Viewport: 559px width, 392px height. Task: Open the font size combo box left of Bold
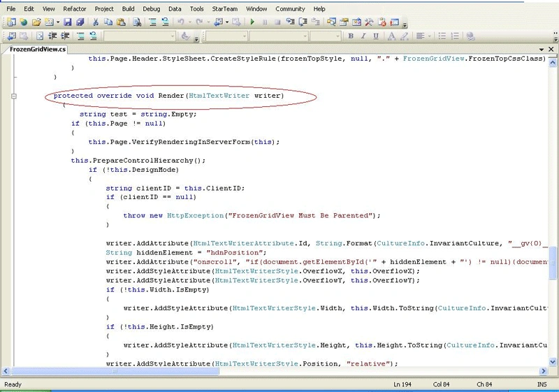[326, 36]
